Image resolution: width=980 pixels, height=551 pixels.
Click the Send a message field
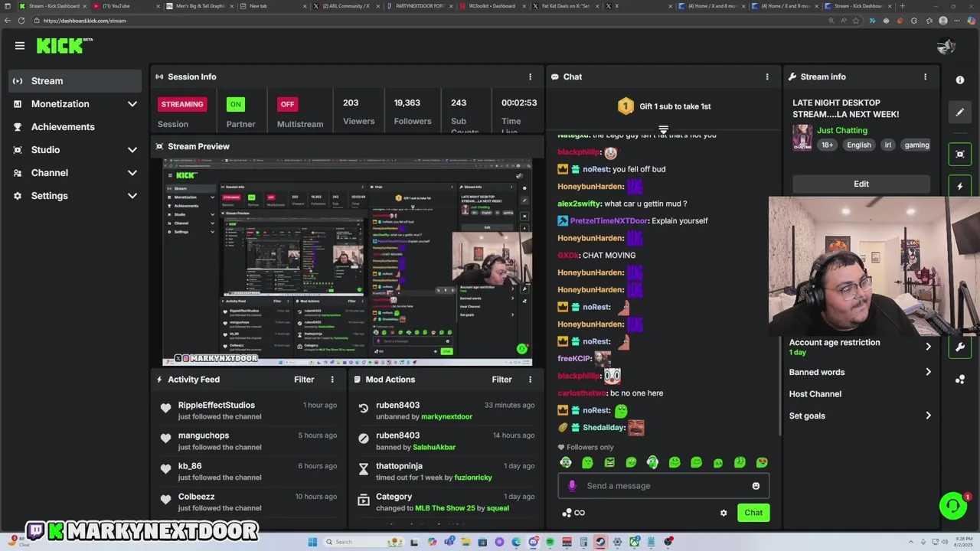(x=663, y=486)
